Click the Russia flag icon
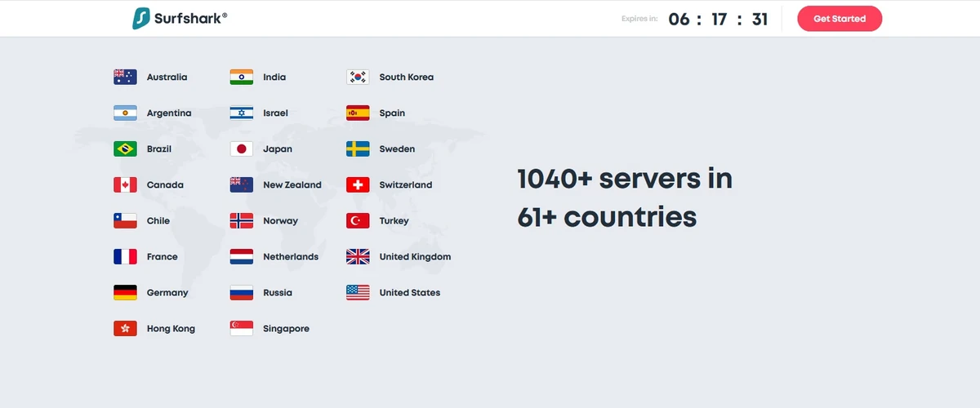Viewport: 980px width, 408px height. pyautogui.click(x=242, y=293)
